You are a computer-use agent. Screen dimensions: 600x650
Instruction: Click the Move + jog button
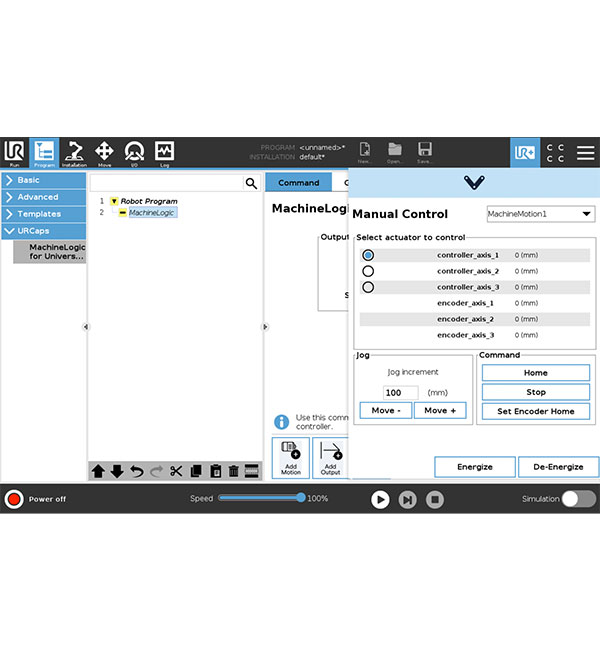(440, 410)
